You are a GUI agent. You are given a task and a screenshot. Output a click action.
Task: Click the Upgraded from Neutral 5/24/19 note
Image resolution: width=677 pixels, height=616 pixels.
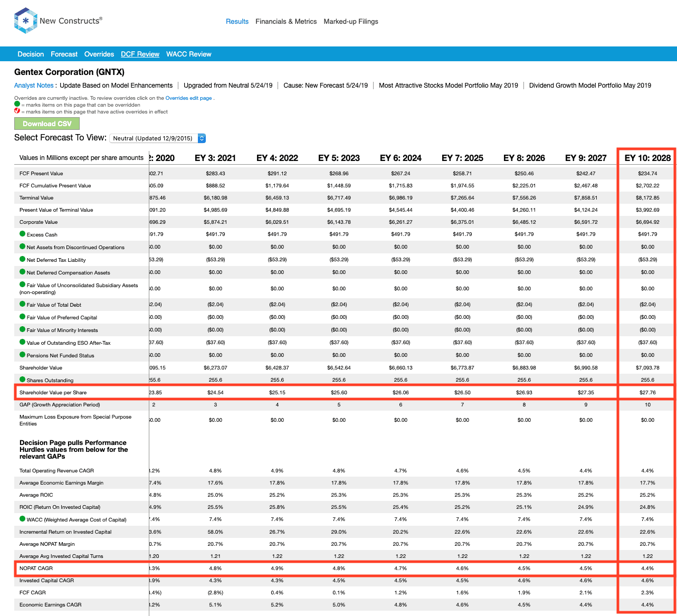(x=228, y=86)
